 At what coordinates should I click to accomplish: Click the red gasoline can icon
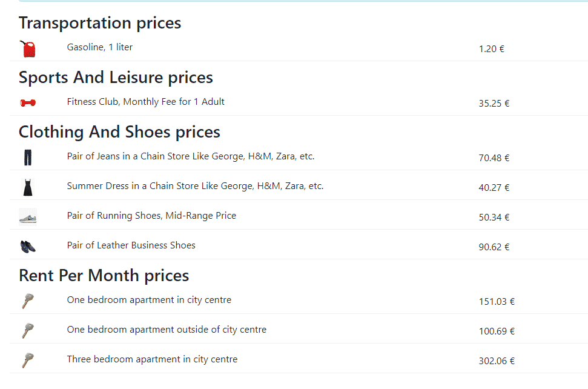click(28, 48)
